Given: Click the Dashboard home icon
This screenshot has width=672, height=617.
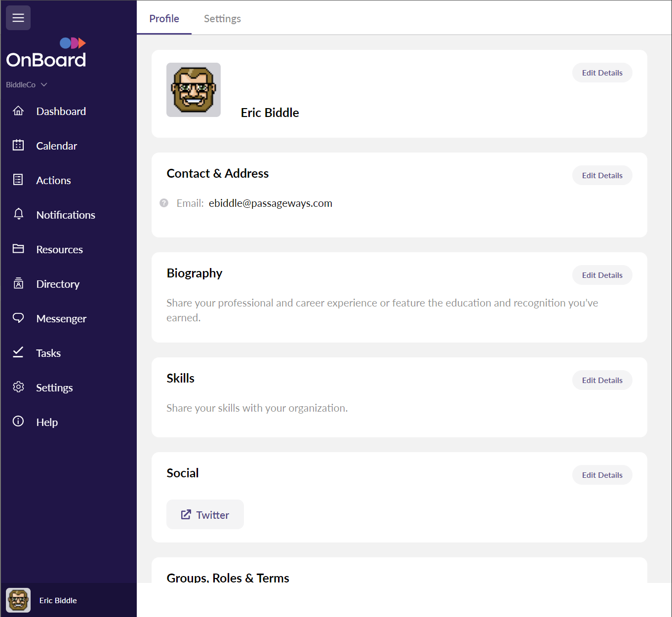Looking at the screenshot, I should 18,111.
